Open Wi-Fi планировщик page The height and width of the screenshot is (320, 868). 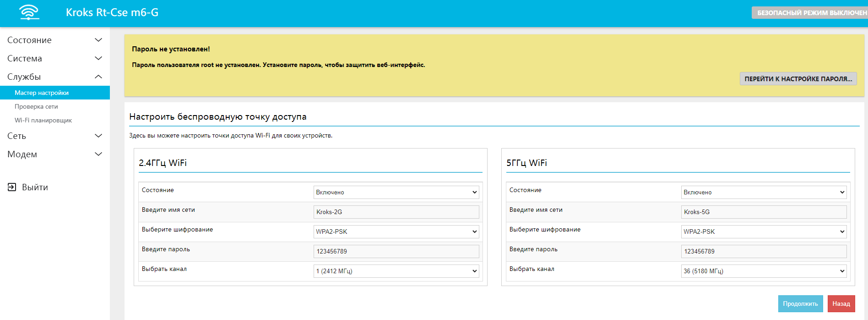(43, 120)
